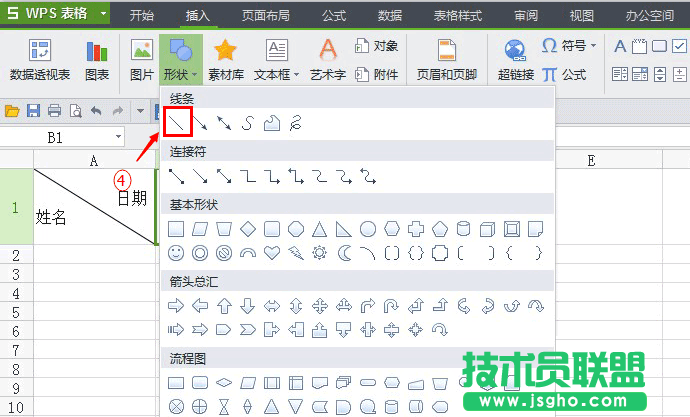Insert a sun shape
Viewport: 690px width, 417px height.
point(319,253)
